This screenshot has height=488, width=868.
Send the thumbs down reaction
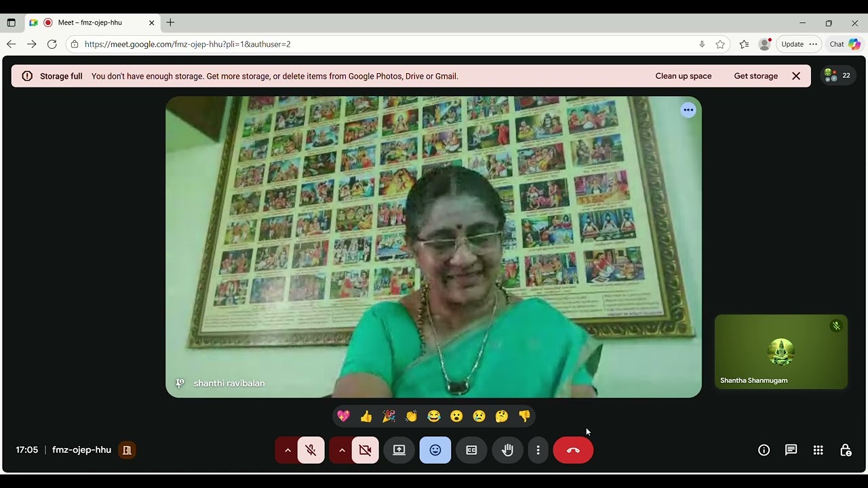pos(524,416)
